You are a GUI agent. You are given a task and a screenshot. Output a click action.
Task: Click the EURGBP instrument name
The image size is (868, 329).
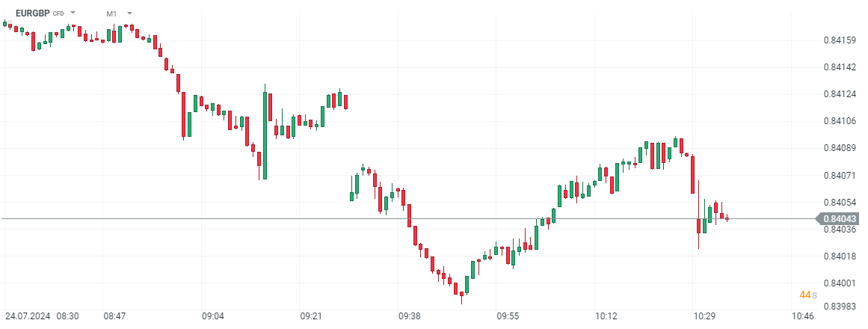point(32,13)
